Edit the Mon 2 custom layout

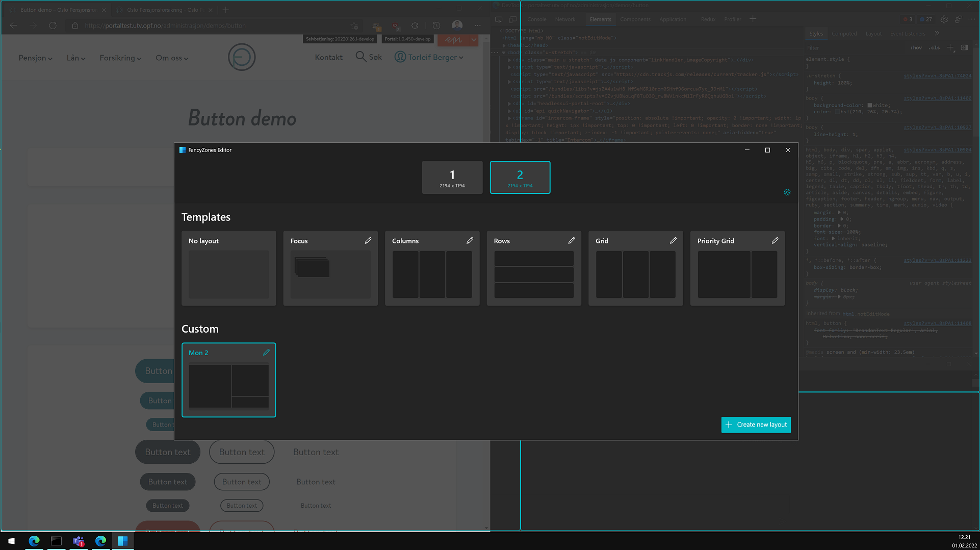tap(266, 352)
